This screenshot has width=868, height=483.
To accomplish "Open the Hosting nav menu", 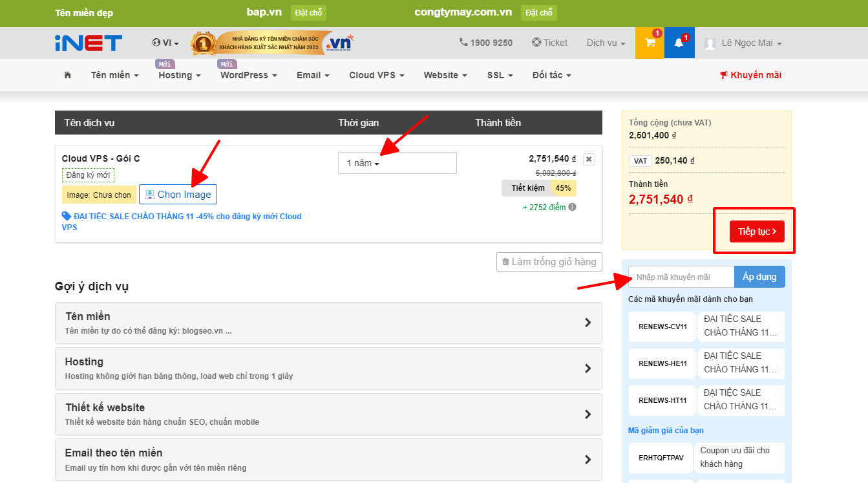I will [180, 75].
